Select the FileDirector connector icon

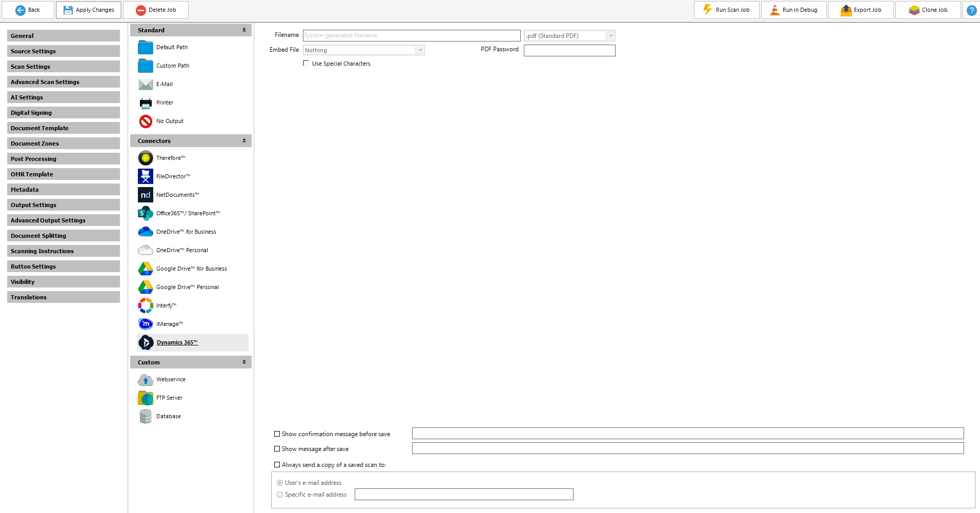pos(146,176)
